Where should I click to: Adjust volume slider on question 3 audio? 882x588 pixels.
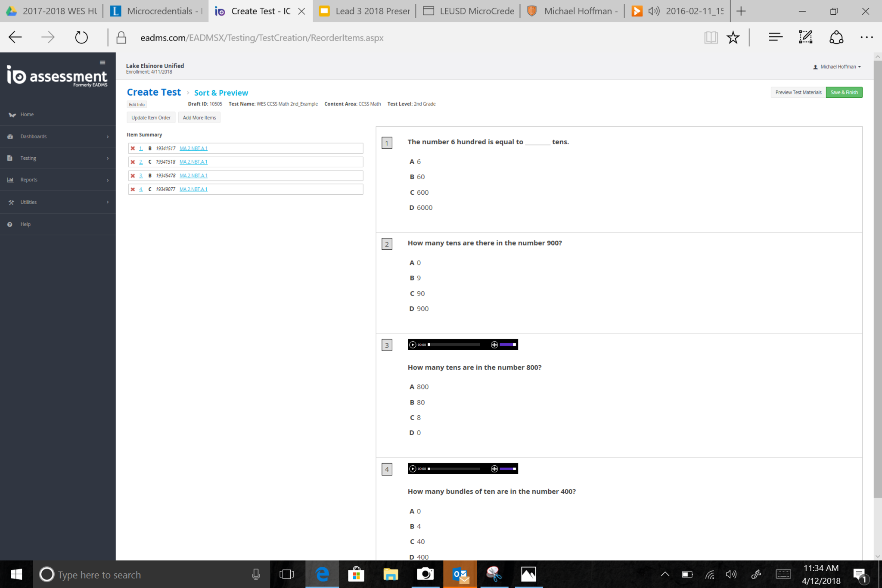[508, 345]
